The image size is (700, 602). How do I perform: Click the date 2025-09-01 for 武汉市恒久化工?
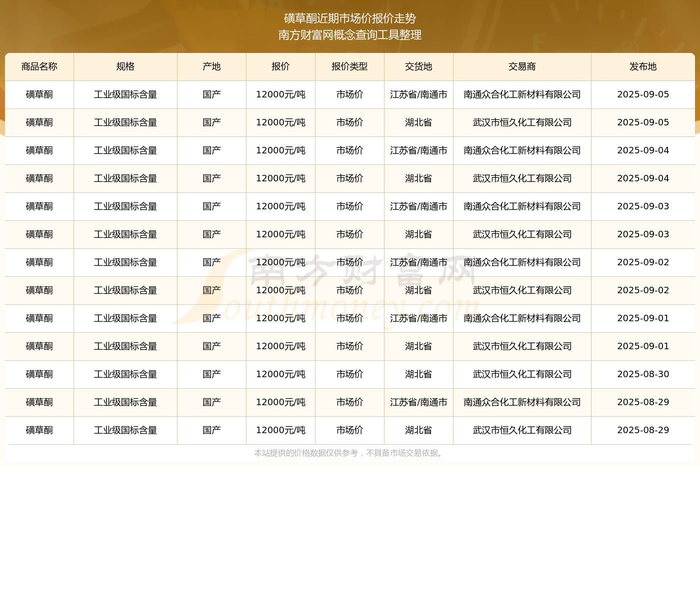pos(643,346)
